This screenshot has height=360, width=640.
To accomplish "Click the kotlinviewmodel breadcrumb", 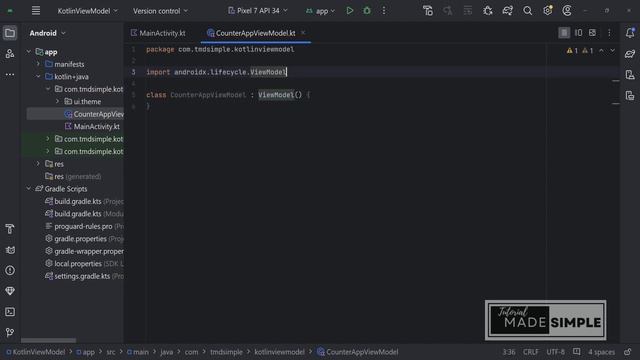I will (280, 352).
